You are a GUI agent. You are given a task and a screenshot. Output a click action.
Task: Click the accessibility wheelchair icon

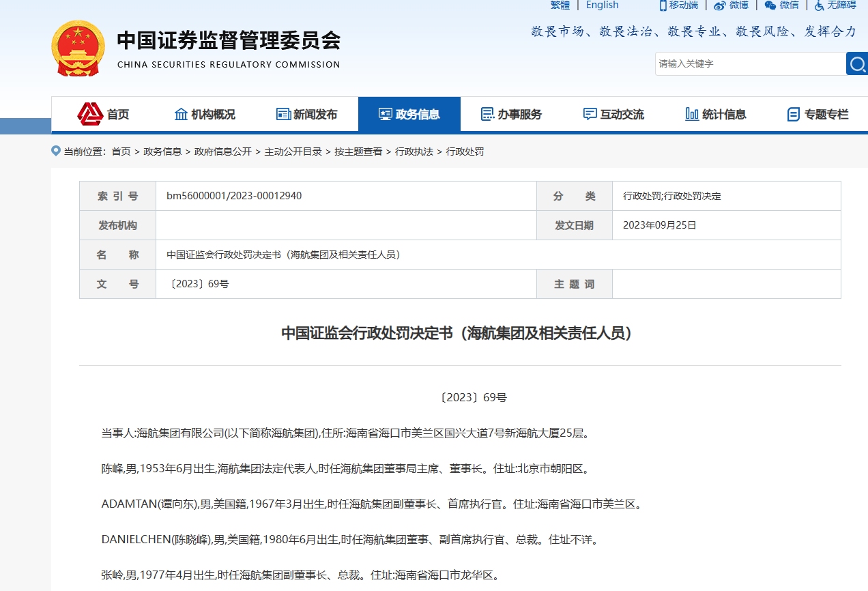tap(819, 5)
